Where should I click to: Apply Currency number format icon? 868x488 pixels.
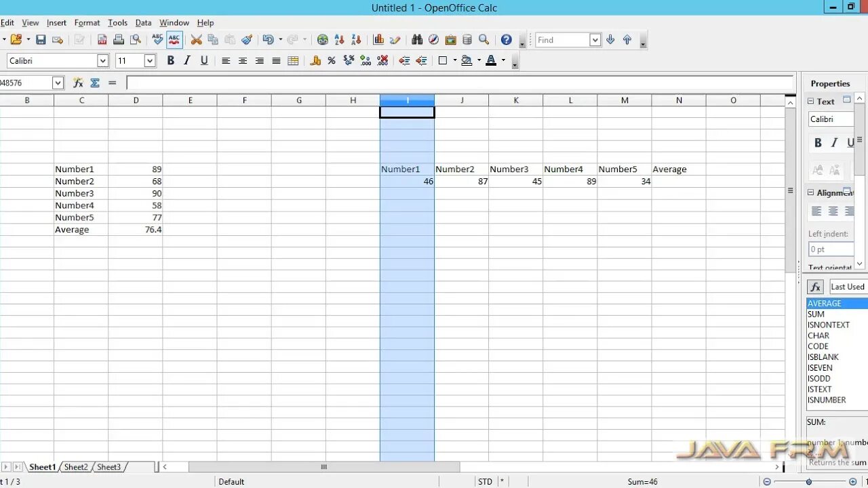pos(315,61)
